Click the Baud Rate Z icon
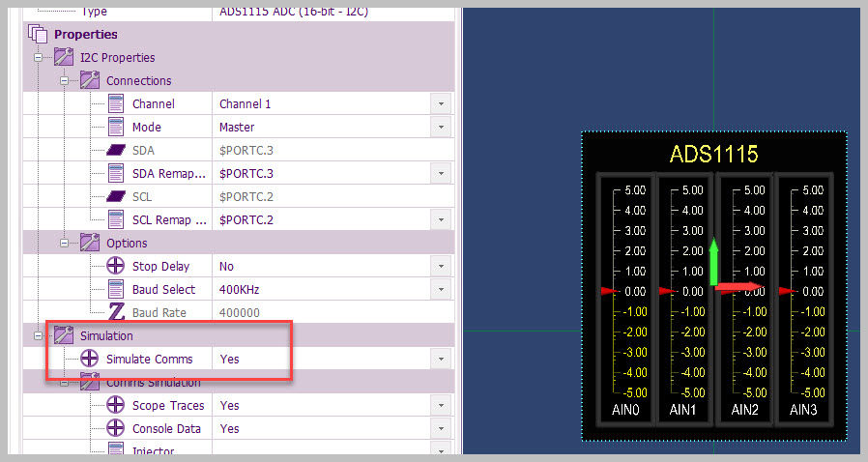The height and width of the screenshot is (462, 868). [x=116, y=312]
